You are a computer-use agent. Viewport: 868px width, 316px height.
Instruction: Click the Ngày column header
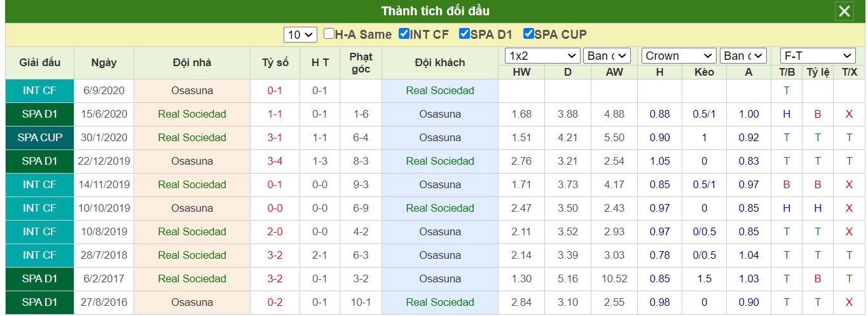(104, 62)
